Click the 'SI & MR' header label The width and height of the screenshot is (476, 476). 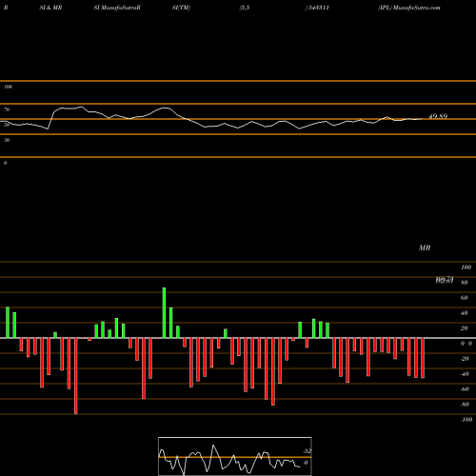50,8
